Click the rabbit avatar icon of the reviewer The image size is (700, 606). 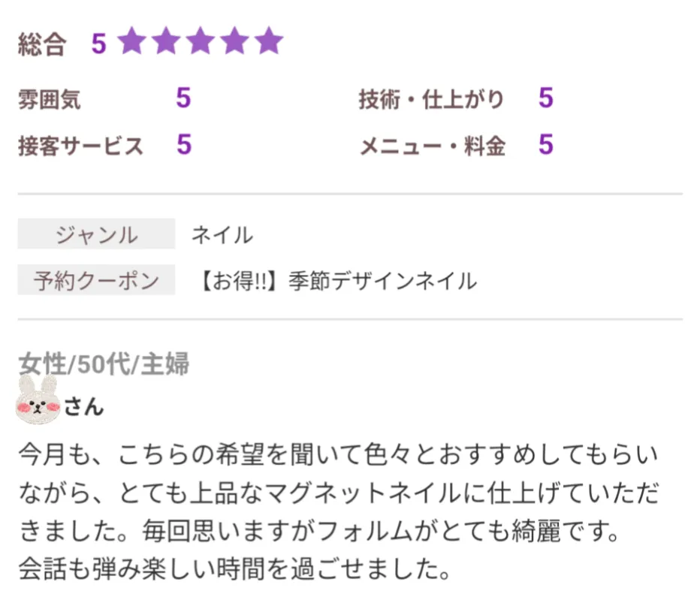[x=38, y=399]
